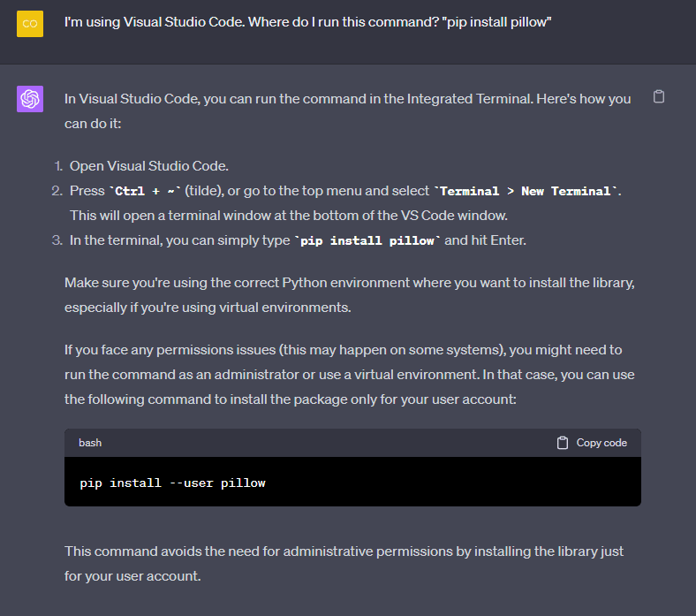The height and width of the screenshot is (616, 696).
Task: Click the pip install --user pillow code line
Action: (x=172, y=483)
